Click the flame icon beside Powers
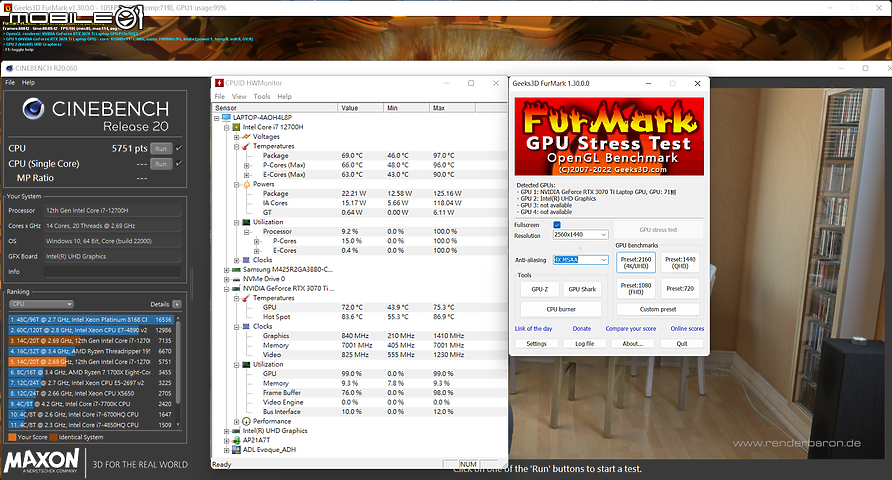This screenshot has height=480, width=892. tap(246, 184)
